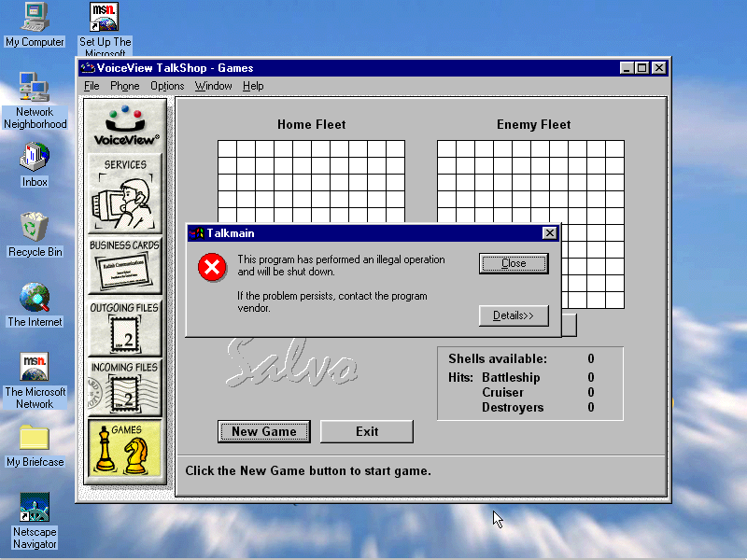
Task: Select the Business Cards sidebar icon
Action: point(125,267)
